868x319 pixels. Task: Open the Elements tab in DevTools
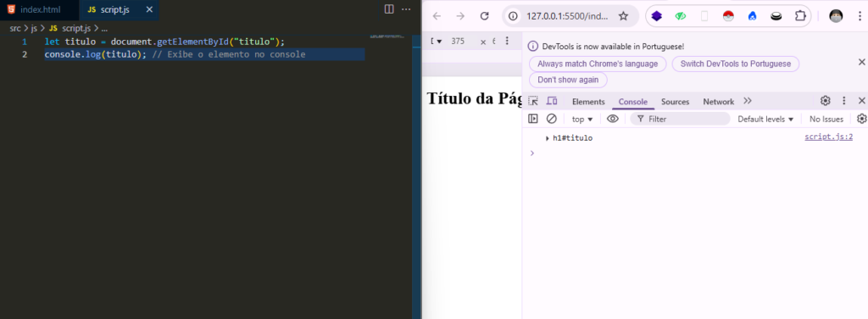(x=588, y=101)
